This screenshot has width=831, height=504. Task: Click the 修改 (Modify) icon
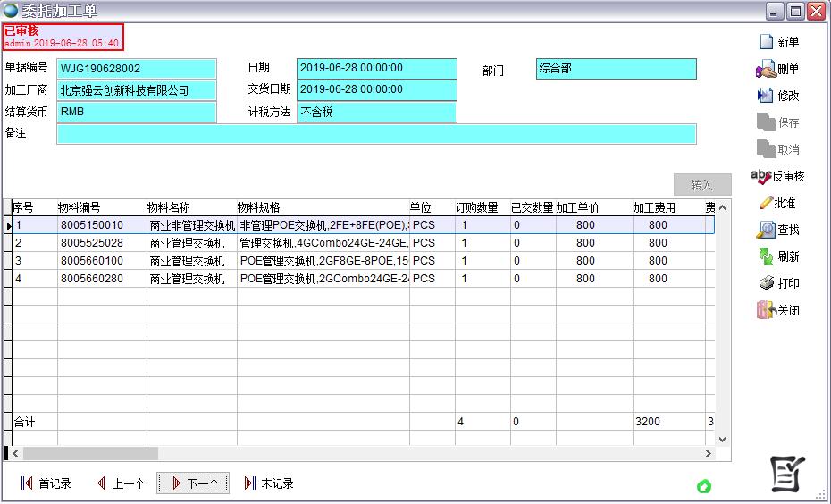point(766,96)
